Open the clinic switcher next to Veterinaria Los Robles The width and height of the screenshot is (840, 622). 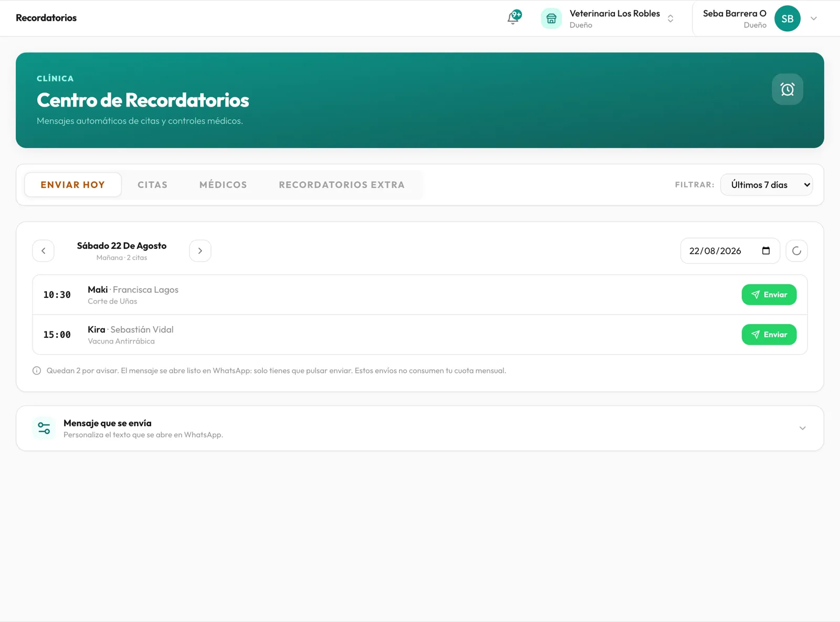[670, 18]
